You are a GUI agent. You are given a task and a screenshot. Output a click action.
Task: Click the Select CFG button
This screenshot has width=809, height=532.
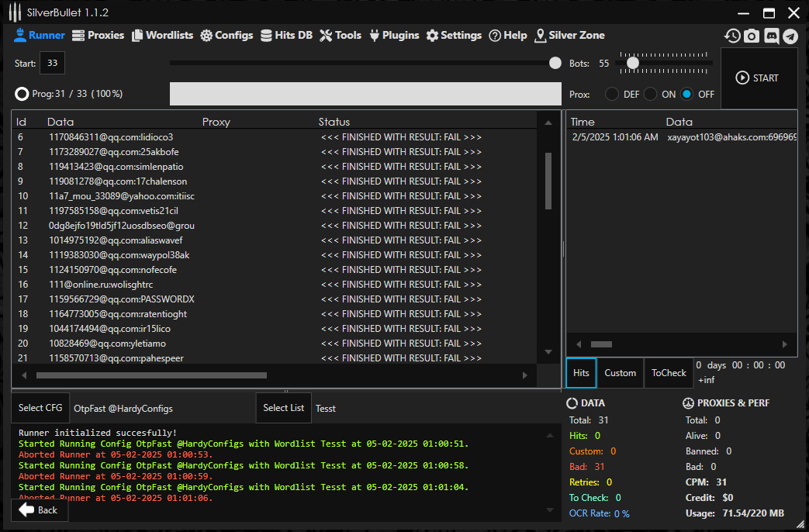pos(40,408)
